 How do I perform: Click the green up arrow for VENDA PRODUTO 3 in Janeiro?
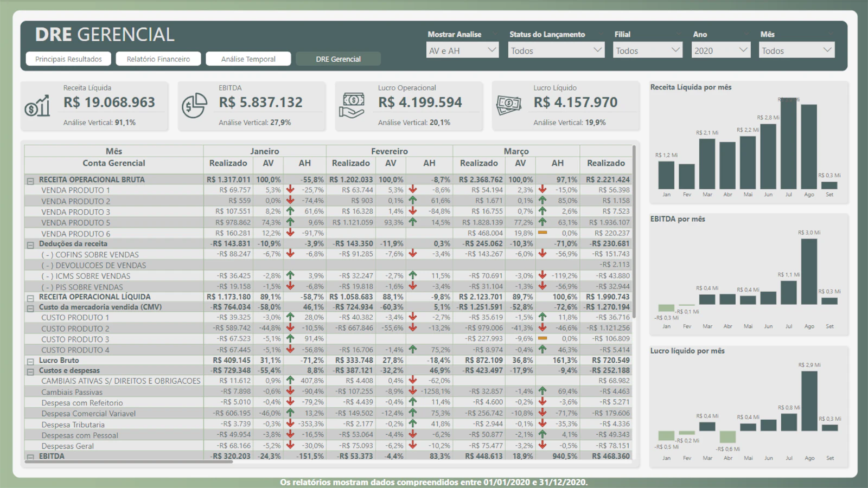tap(290, 211)
